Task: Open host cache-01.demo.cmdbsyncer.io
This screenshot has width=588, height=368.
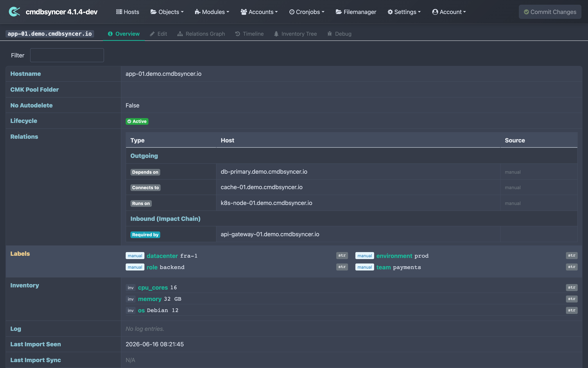Action: 261,187
